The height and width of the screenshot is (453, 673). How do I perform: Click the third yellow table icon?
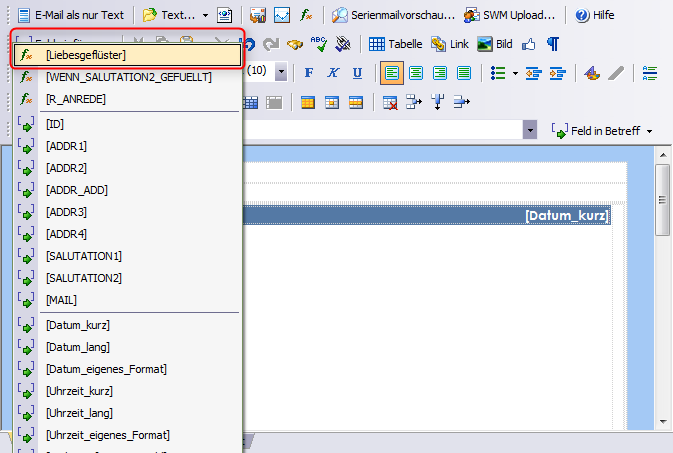point(356,102)
